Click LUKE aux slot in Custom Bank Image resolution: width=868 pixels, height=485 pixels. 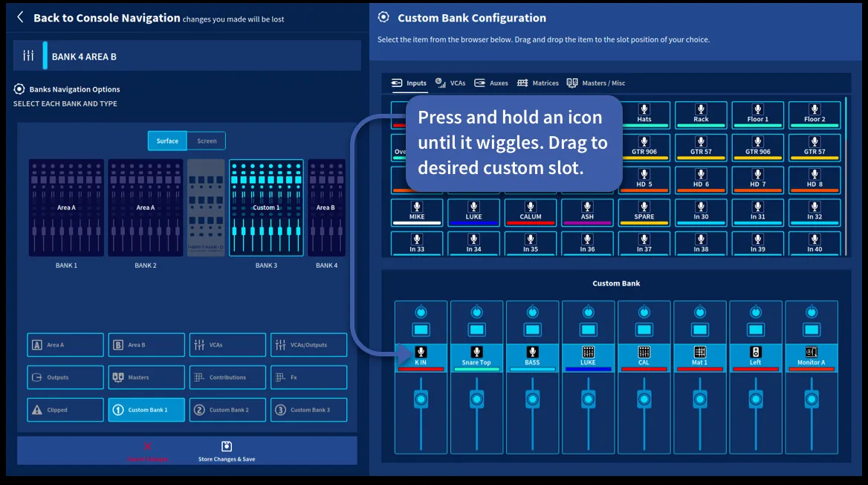pos(588,357)
